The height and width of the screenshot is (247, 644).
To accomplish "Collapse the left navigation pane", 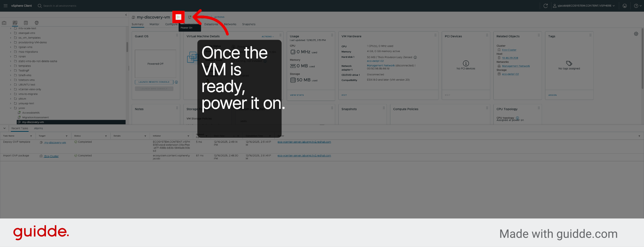I will [126, 15].
